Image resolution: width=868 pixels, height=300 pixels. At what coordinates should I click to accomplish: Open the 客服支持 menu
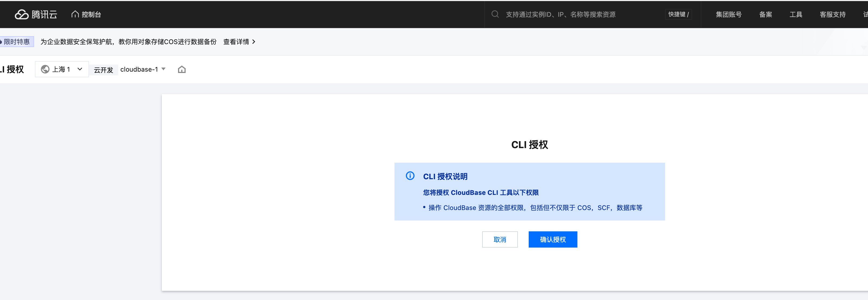pyautogui.click(x=832, y=15)
